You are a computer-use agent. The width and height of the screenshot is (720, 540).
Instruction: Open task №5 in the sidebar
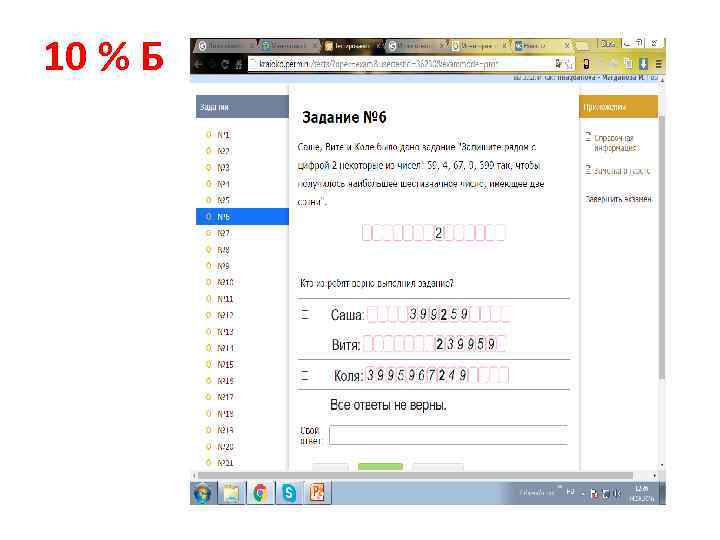tap(223, 200)
